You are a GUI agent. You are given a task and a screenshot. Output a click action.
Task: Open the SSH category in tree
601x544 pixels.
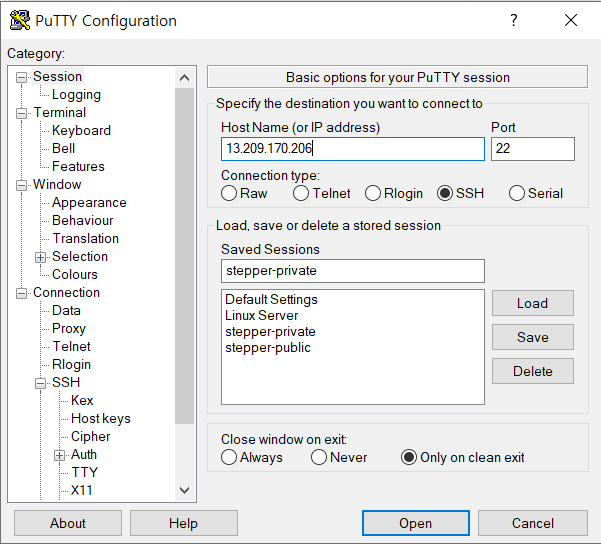[66, 383]
